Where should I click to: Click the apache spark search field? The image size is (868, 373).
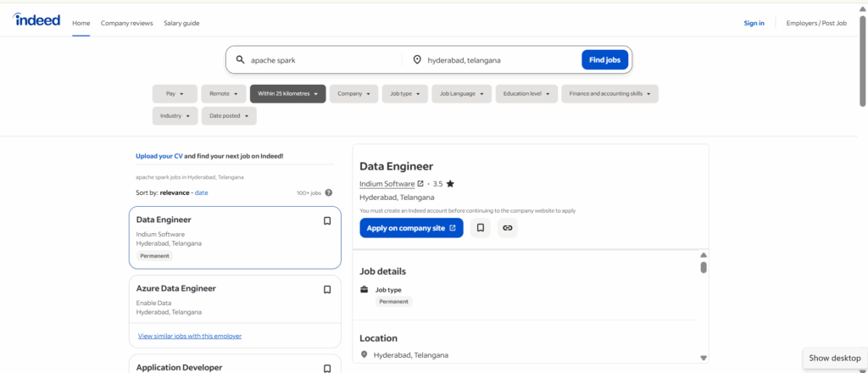322,60
